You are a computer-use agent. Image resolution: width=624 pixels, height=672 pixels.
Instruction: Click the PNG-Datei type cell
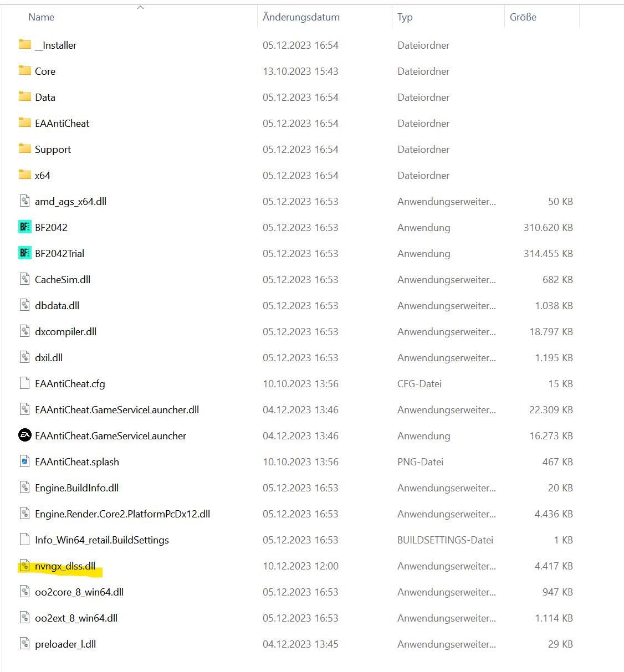pos(420,462)
